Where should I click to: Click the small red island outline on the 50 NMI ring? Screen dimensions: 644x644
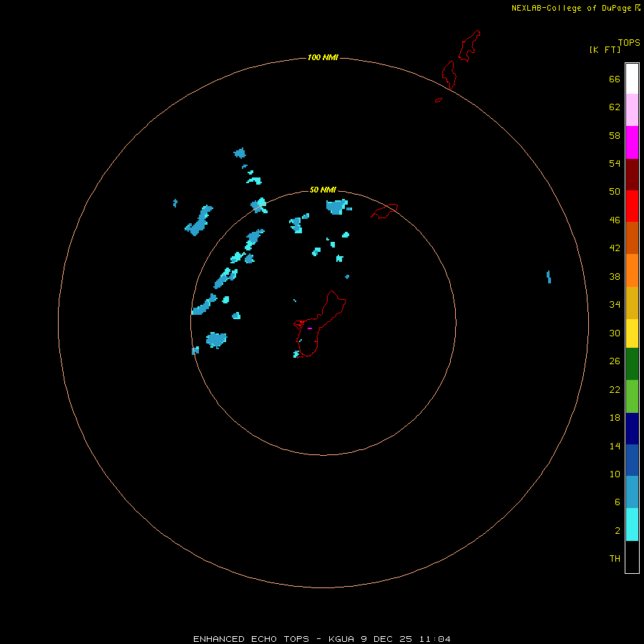pos(384,211)
